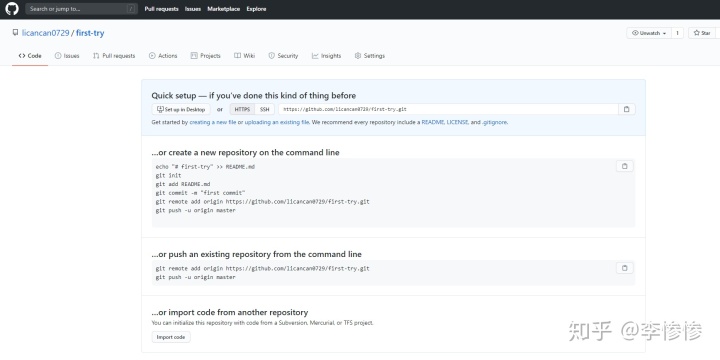Open Marketplace in top navigation
This screenshot has width=720, height=360.
point(224,9)
